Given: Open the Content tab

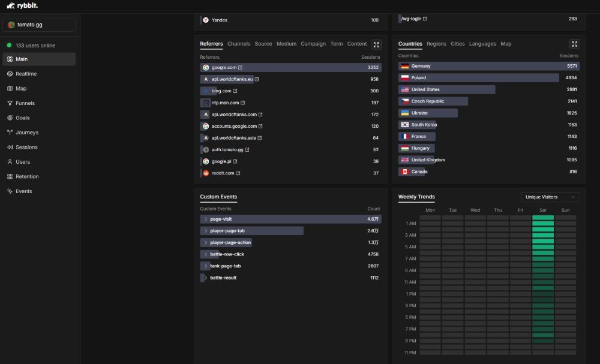Looking at the screenshot, I should [x=356, y=44].
